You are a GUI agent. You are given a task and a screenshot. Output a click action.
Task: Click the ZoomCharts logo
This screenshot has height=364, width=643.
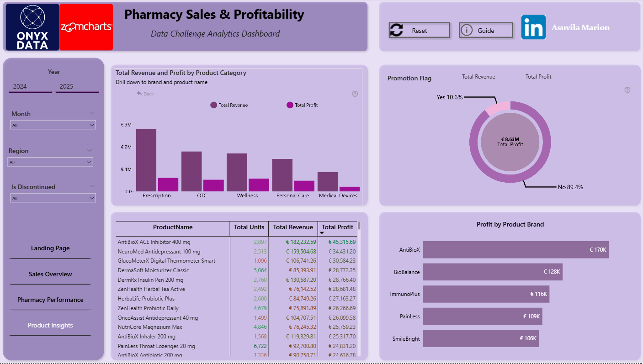tap(86, 27)
